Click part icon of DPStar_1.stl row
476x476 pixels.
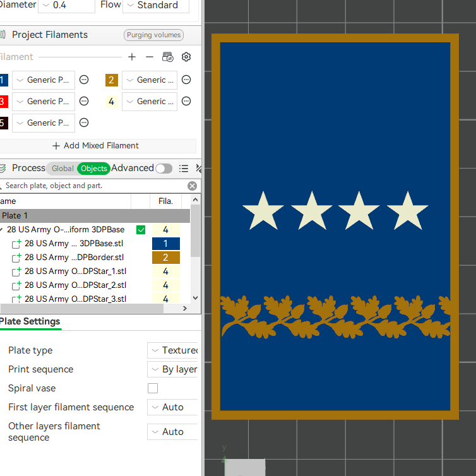coord(16,271)
